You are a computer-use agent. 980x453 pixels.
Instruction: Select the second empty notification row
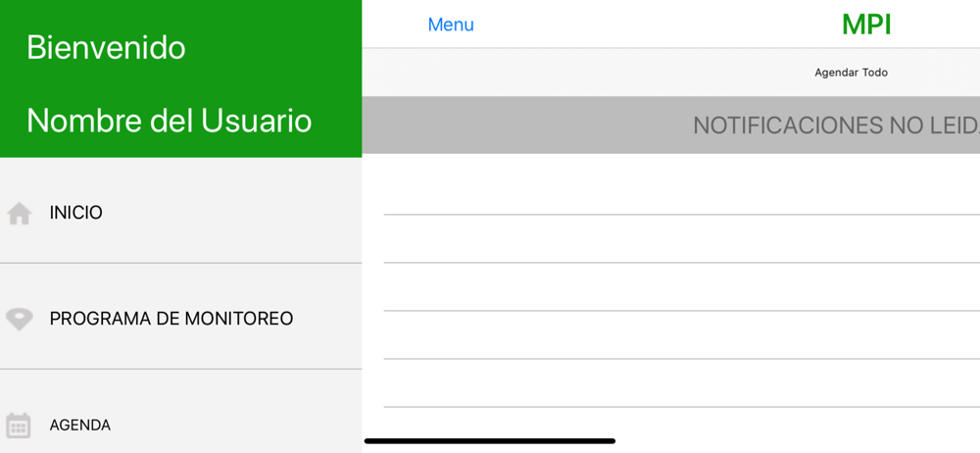(670, 239)
